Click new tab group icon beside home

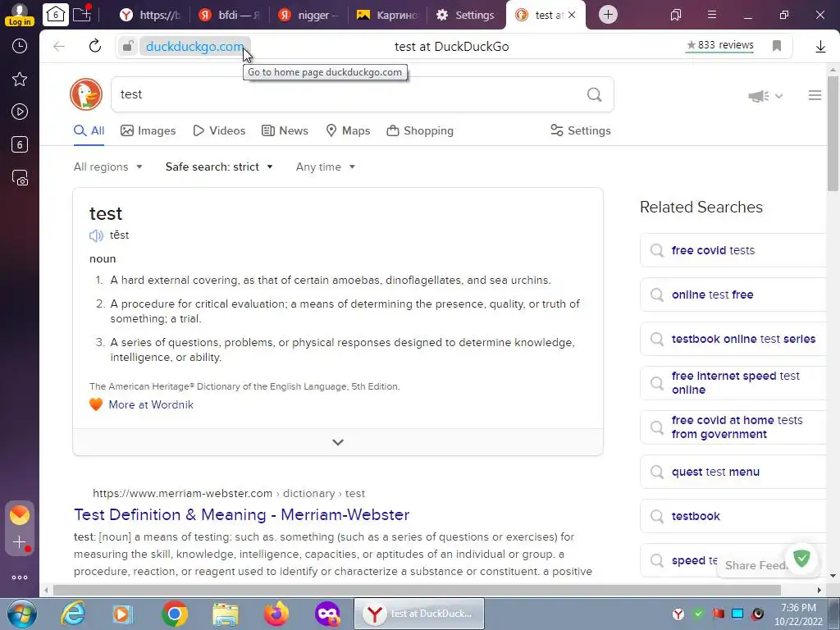coord(82,14)
